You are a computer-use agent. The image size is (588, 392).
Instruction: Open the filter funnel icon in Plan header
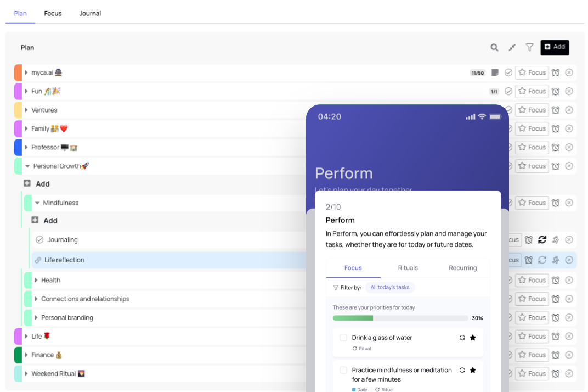click(x=529, y=47)
